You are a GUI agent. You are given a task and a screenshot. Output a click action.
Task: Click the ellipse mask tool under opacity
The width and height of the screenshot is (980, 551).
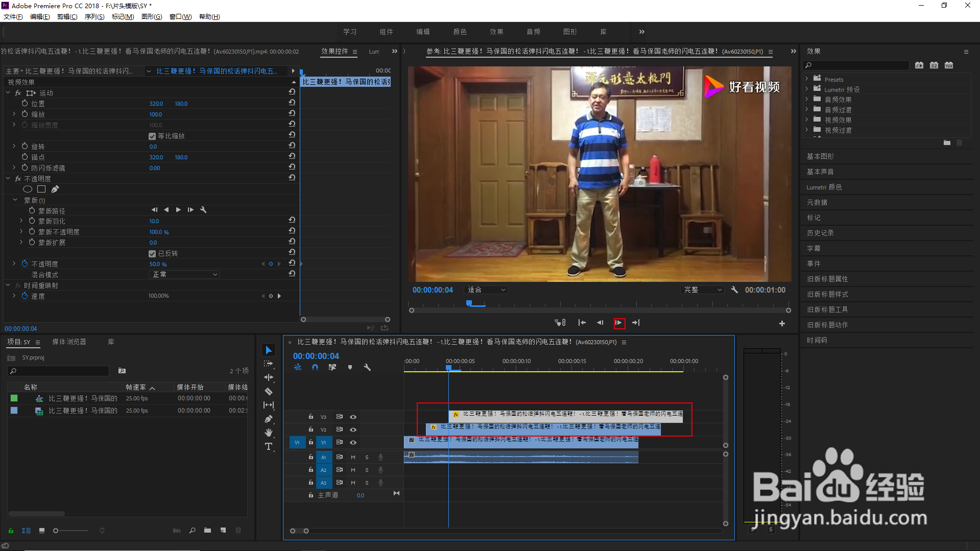[x=28, y=189]
